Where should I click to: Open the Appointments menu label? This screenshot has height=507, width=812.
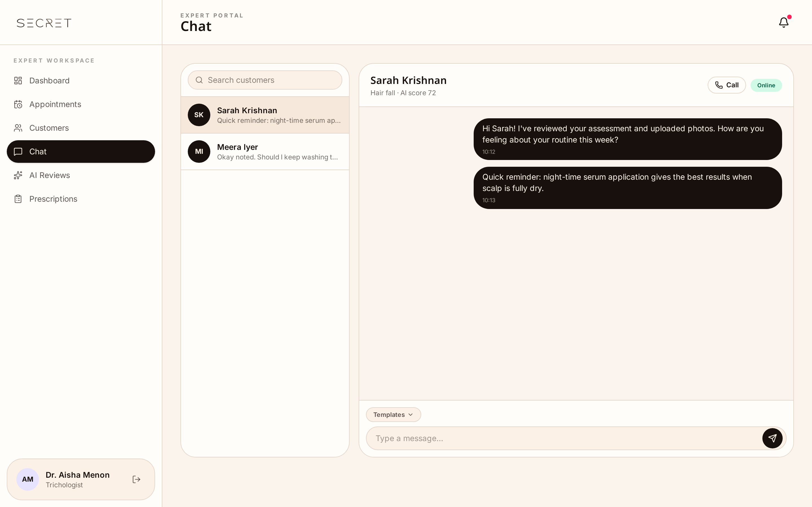click(x=55, y=104)
